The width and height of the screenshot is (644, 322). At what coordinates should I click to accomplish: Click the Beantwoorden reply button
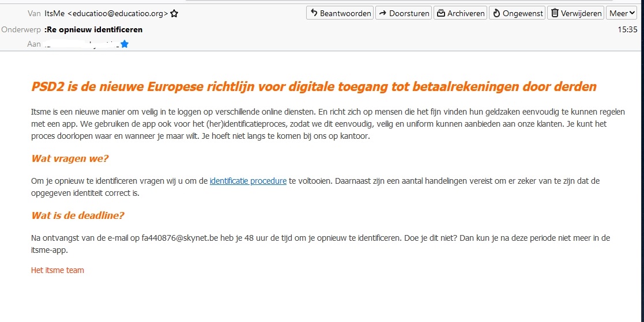(x=340, y=13)
